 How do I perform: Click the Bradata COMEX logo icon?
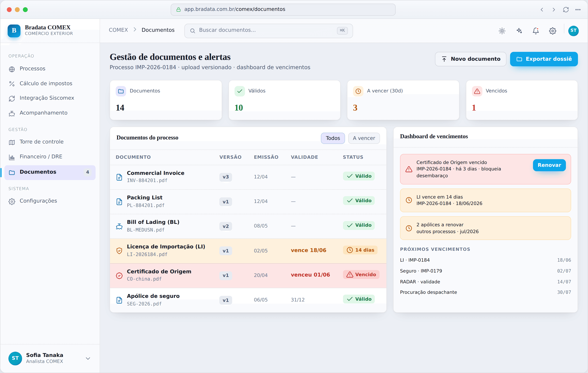[x=14, y=31]
